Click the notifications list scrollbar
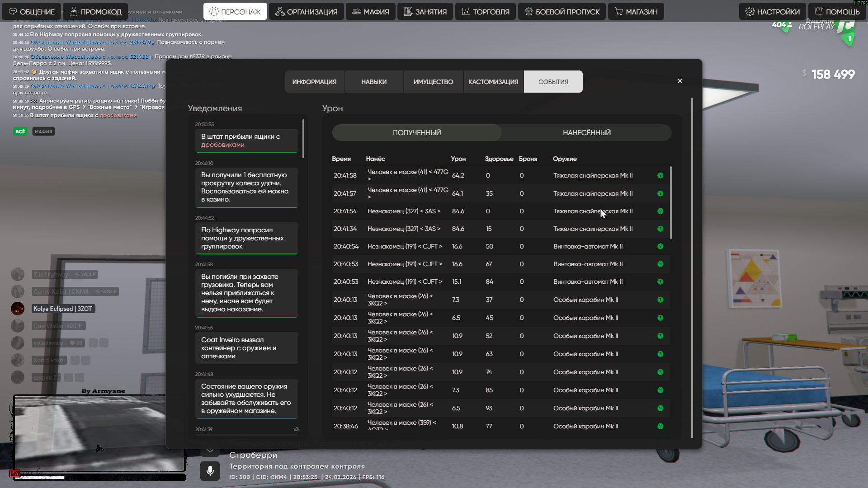 [303, 139]
